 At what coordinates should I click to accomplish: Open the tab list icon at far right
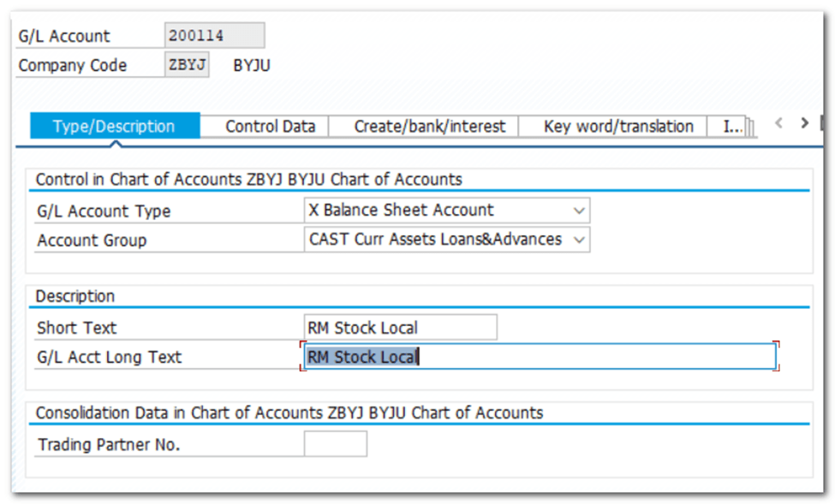click(x=823, y=124)
